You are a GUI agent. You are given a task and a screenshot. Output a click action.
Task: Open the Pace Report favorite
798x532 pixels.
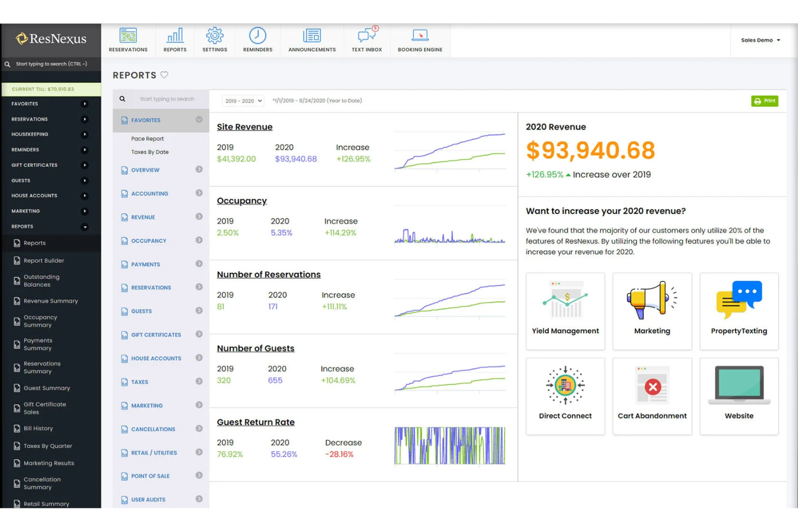pyautogui.click(x=147, y=139)
